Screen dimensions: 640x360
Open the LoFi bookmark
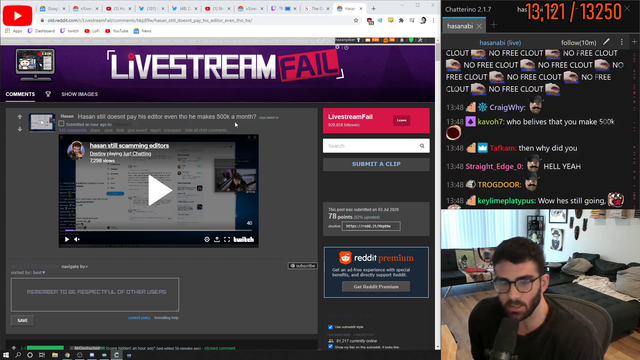coord(92,31)
